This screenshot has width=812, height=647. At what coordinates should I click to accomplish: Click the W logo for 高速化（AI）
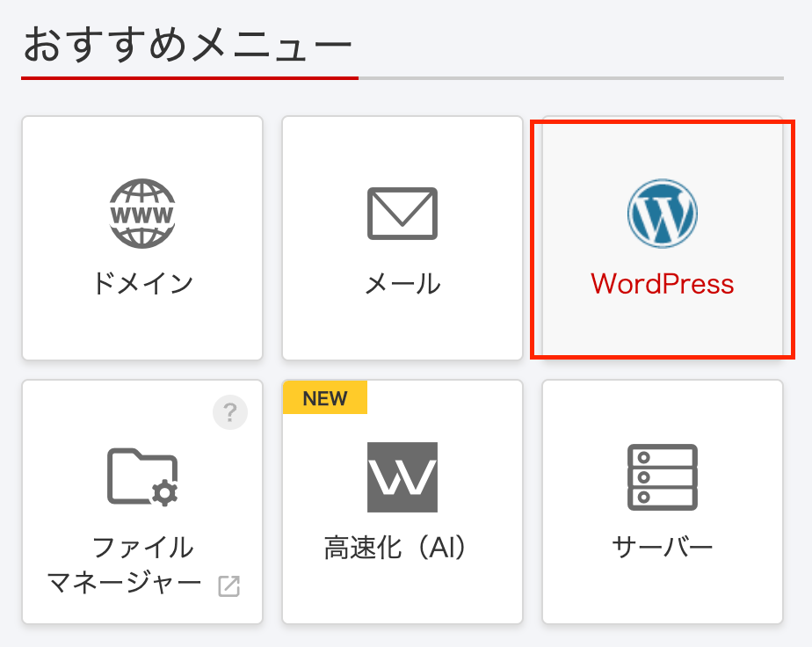pos(402,477)
